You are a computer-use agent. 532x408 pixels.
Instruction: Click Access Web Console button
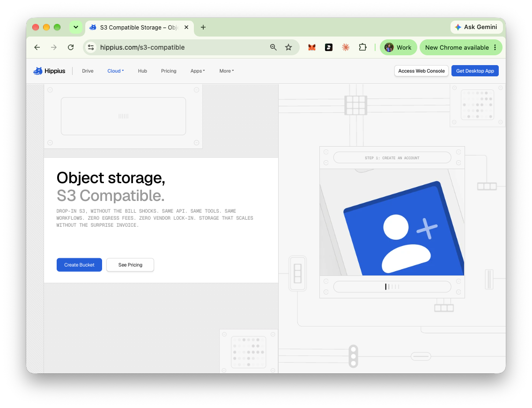[x=421, y=71]
